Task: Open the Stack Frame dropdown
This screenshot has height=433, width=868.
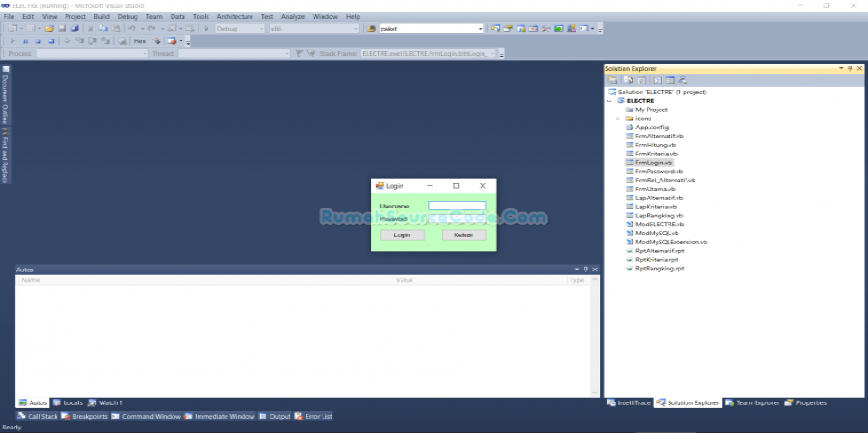Action: (x=492, y=54)
